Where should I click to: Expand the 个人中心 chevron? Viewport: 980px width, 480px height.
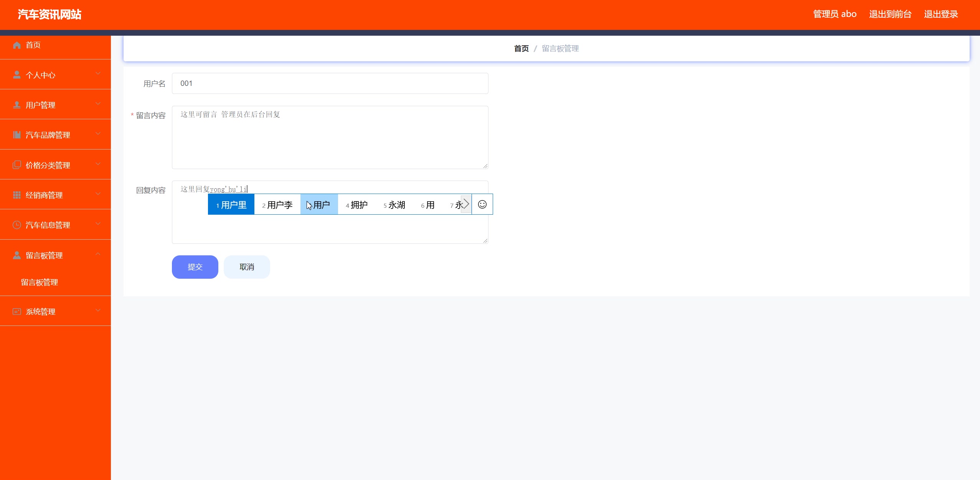98,74
